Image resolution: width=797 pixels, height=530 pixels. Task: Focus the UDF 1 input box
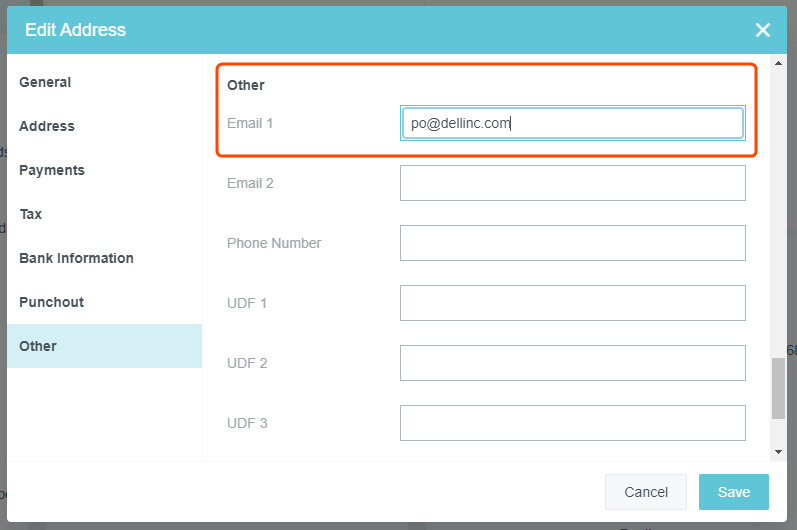coord(572,303)
